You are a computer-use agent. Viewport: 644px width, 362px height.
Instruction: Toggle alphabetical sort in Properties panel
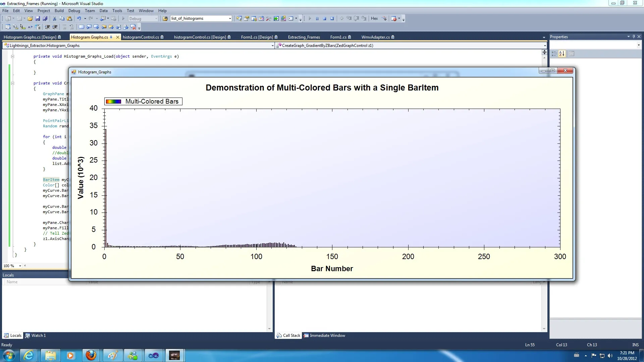click(x=562, y=54)
